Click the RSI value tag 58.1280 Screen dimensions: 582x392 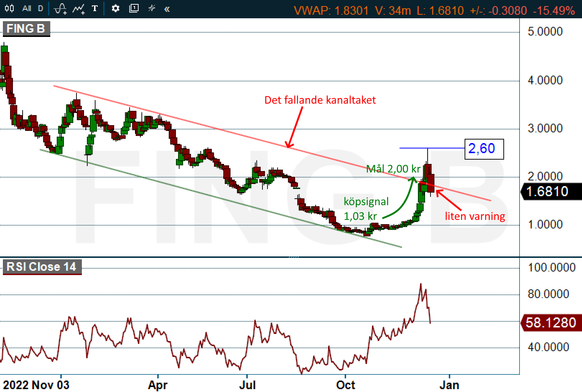pos(551,323)
